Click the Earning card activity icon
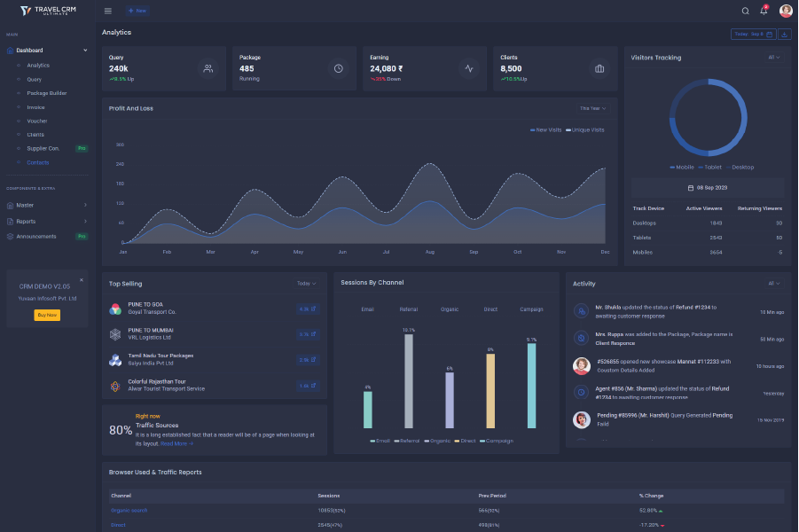The width and height of the screenshot is (799, 532). pos(469,68)
